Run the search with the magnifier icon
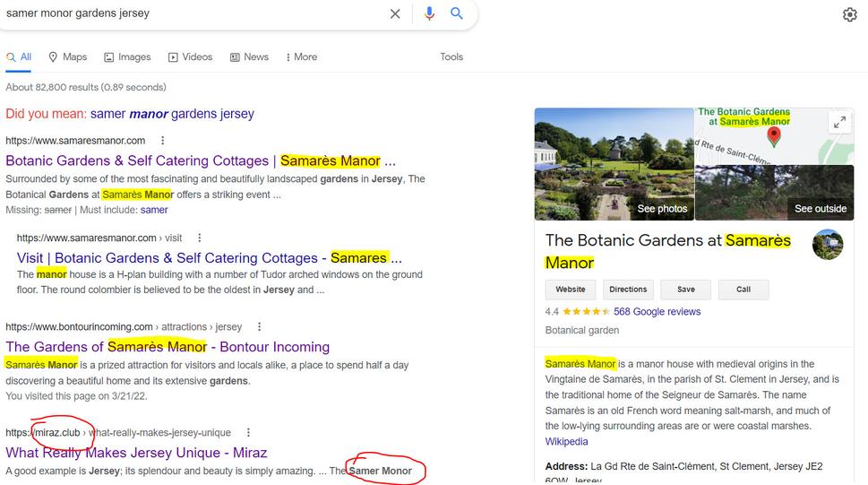Viewport: 868px width, 485px height. tap(457, 13)
